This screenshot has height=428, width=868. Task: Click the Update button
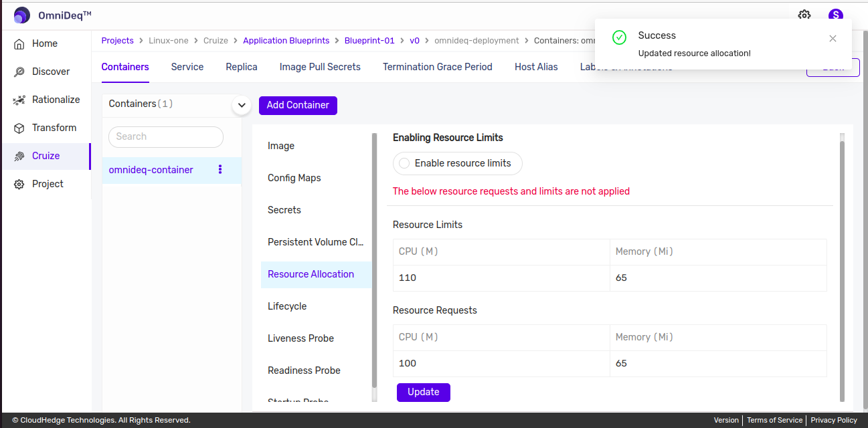(x=424, y=392)
